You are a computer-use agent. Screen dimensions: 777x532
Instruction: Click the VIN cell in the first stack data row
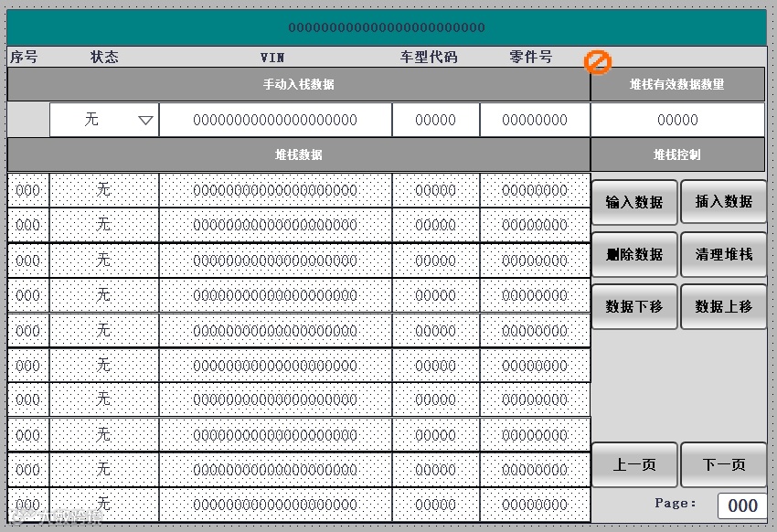pos(275,190)
